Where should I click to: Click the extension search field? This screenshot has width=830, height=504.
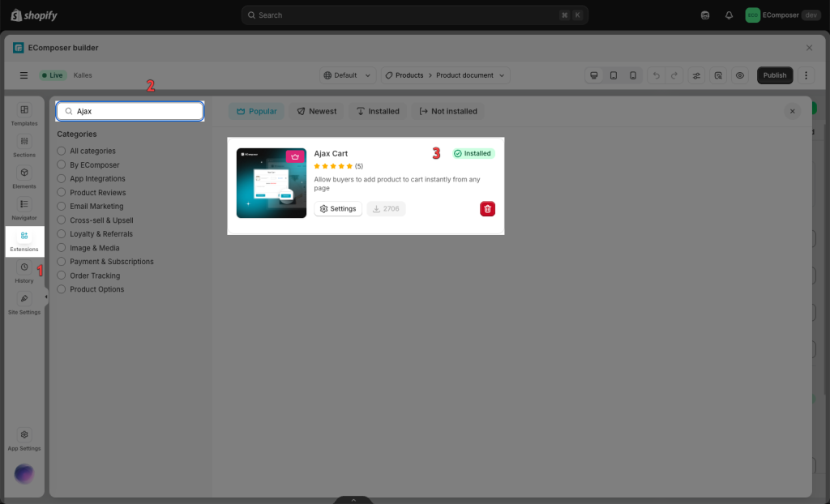pos(134,111)
